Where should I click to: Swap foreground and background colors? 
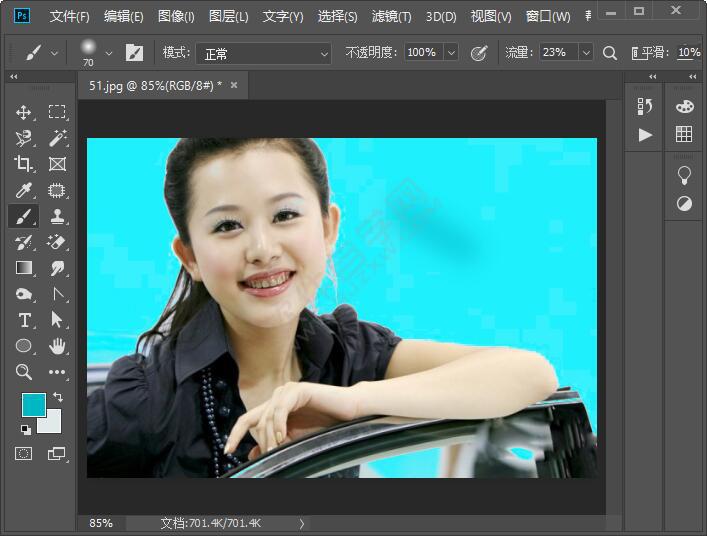(x=57, y=397)
